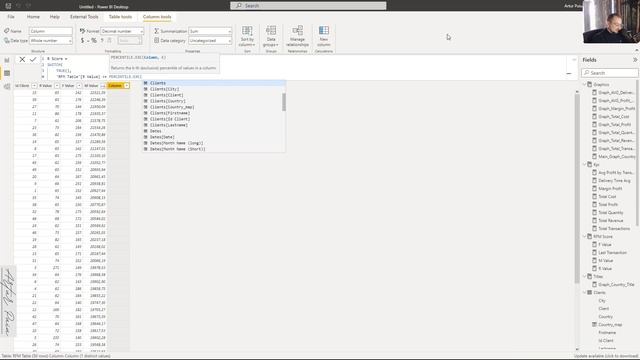Click Update available link in status bar

pyautogui.click(x=605, y=356)
